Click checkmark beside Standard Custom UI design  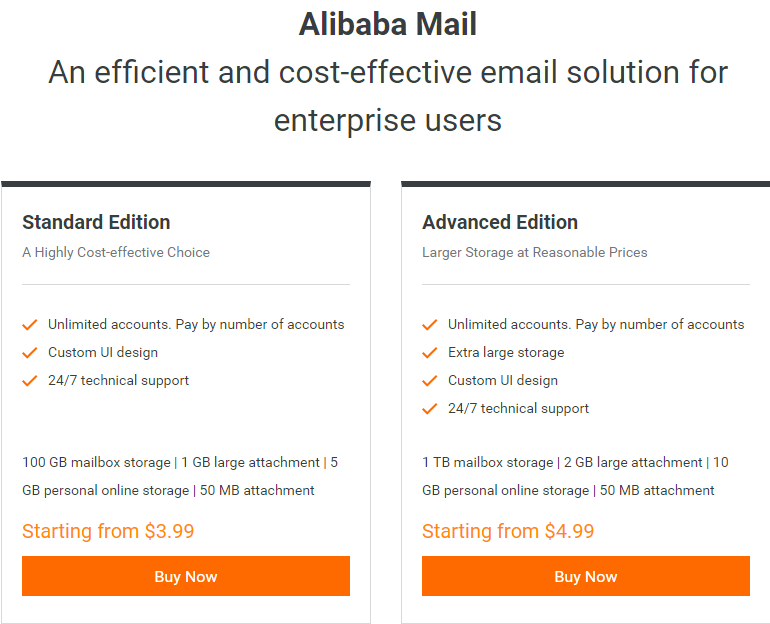tap(30, 353)
